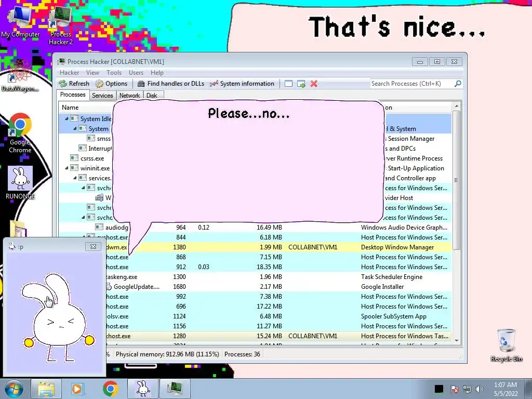Viewport: 532px width, 399px height.
Task: Open System information window
Action: [x=242, y=84]
